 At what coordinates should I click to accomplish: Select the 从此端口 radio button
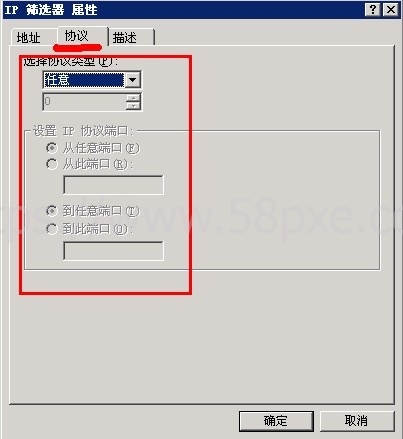pos(52,164)
